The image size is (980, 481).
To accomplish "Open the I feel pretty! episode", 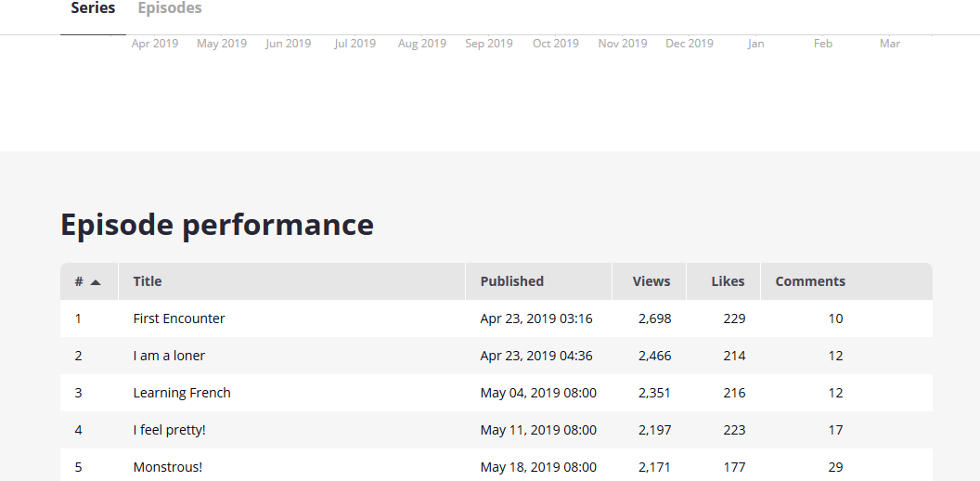I will (169, 430).
